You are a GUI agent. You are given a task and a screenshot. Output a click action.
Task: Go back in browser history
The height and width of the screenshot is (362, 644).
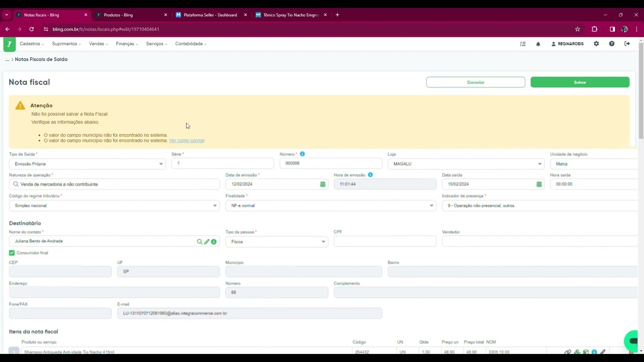point(7,29)
